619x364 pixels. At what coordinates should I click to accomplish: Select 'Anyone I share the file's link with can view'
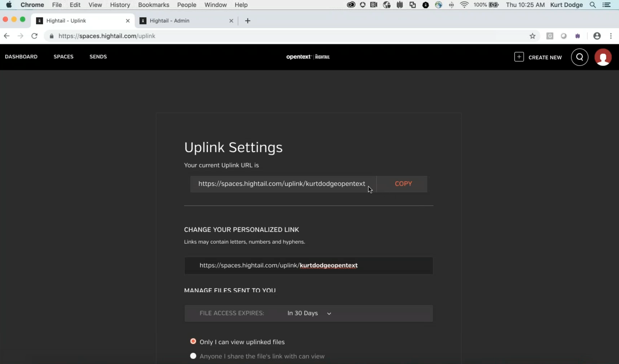[193, 356]
